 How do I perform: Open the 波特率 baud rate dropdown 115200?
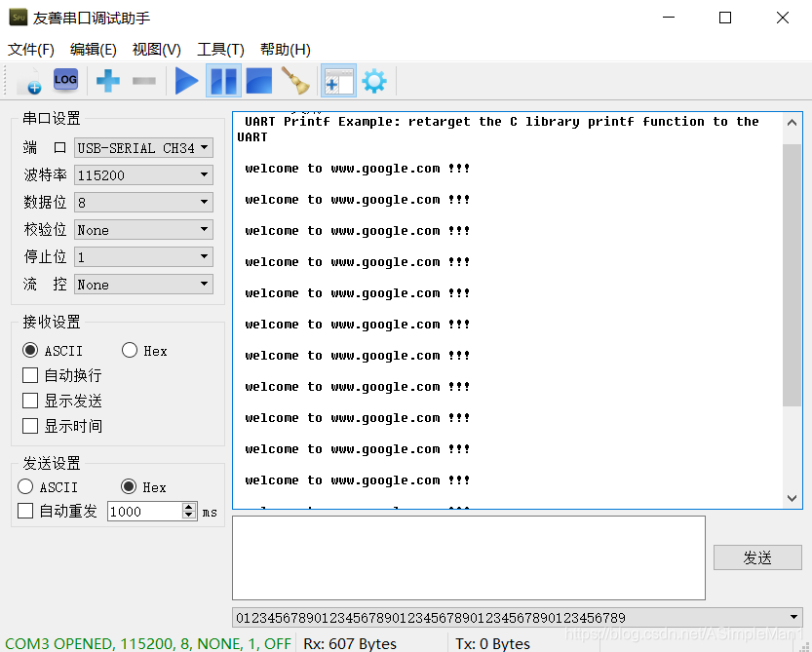143,175
